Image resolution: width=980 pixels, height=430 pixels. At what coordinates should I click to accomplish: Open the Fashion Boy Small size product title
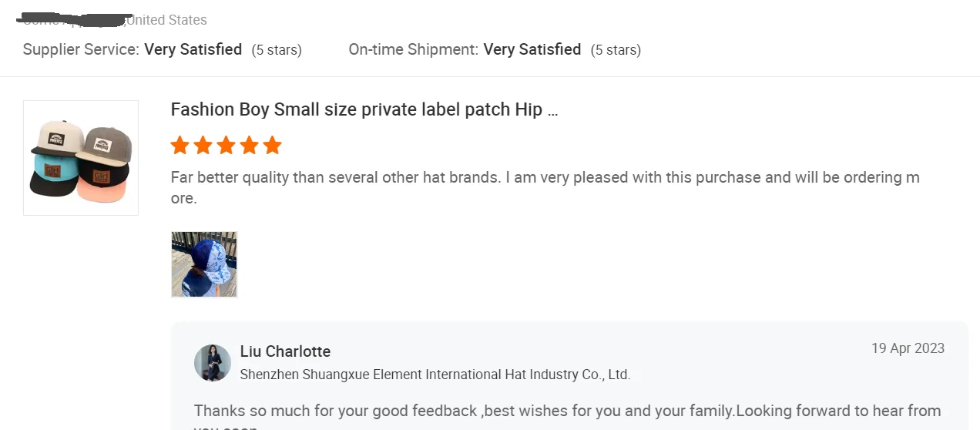click(356, 109)
